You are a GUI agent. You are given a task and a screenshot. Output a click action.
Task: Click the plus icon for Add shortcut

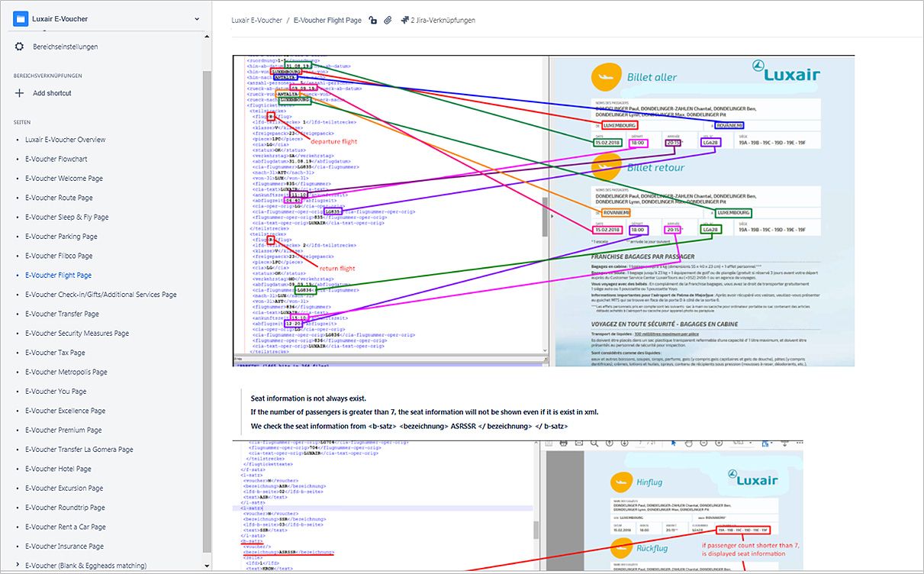tap(20, 93)
